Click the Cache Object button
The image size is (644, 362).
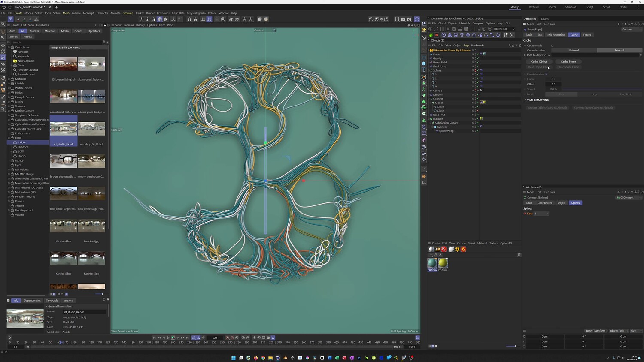tap(539, 62)
